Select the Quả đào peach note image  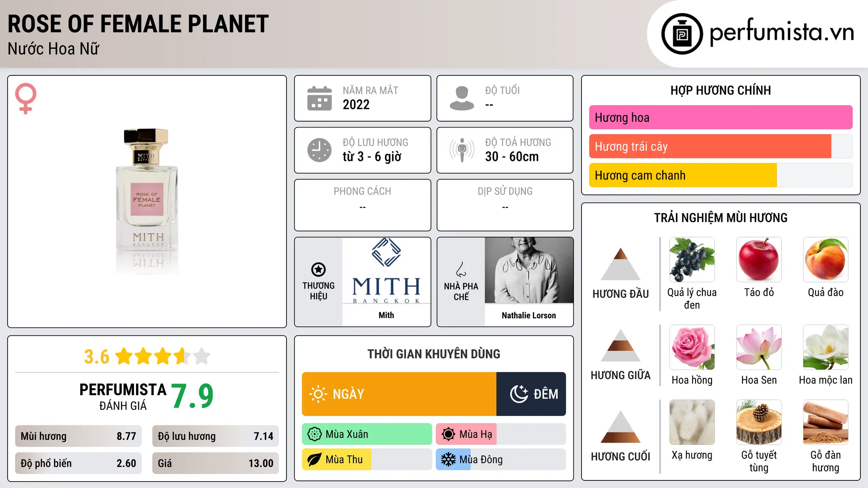click(826, 260)
